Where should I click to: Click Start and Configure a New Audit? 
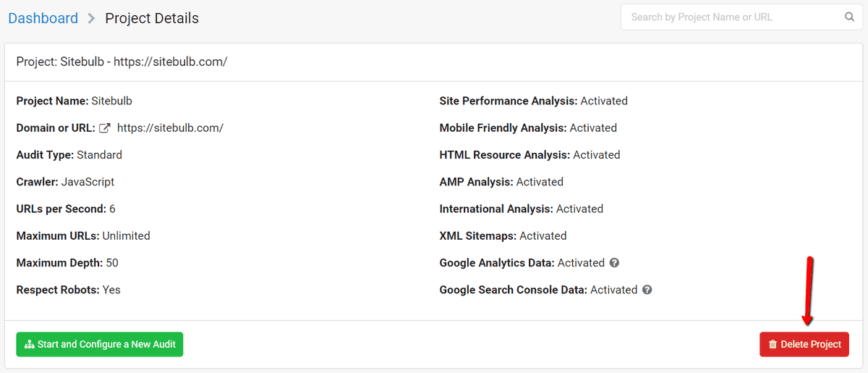point(100,344)
